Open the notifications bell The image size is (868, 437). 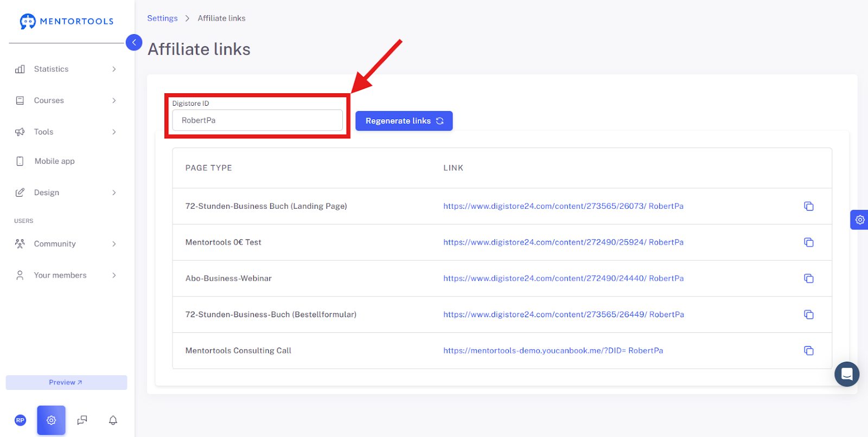[x=113, y=420]
